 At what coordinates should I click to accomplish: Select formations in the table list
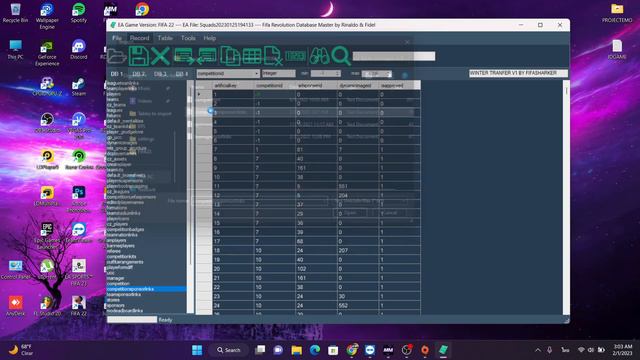[x=116, y=208]
